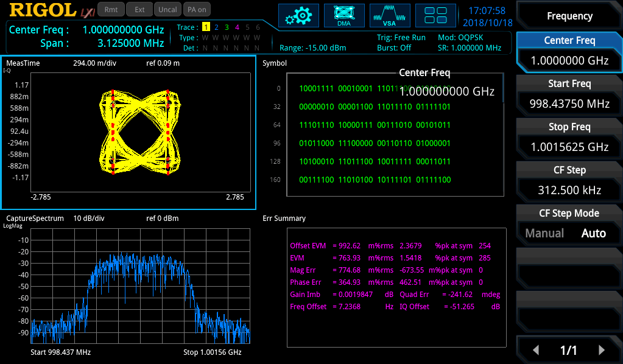Set CF Step Mode to Manual
The height and width of the screenshot is (364, 623).
544,233
